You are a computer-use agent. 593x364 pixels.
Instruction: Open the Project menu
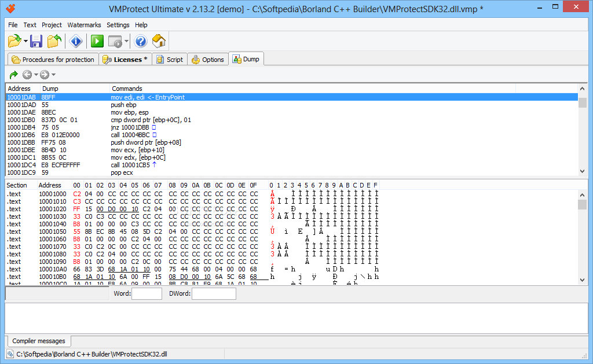click(52, 25)
